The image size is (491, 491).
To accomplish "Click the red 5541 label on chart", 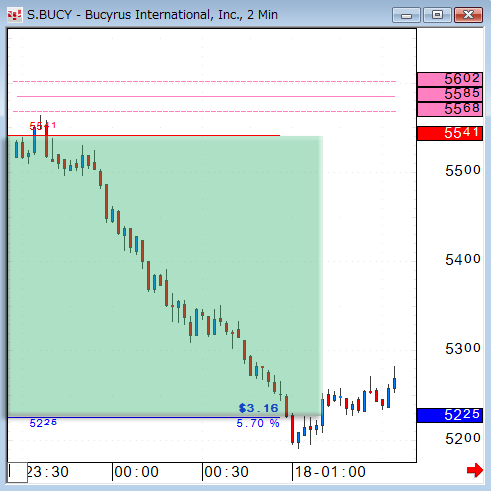I will pos(43,126).
